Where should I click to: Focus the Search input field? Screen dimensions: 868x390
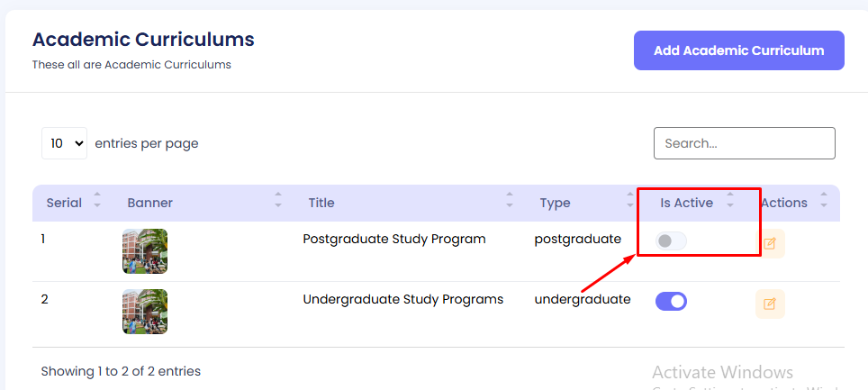[744, 143]
